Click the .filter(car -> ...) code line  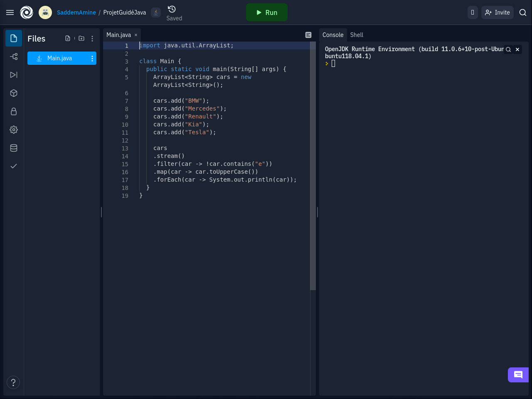(213, 164)
